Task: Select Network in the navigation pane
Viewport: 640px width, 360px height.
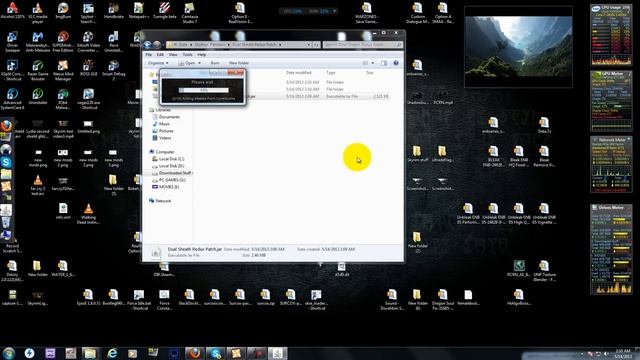Action: [163, 201]
